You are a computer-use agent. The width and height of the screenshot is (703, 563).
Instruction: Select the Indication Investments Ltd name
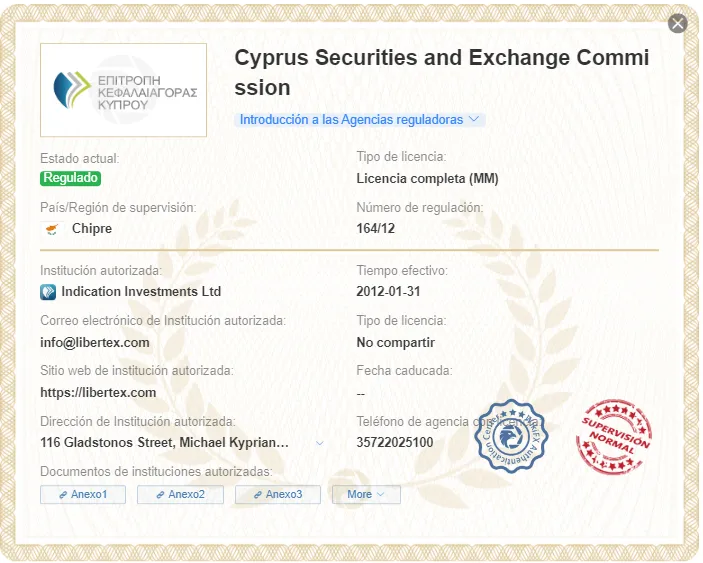pos(141,291)
